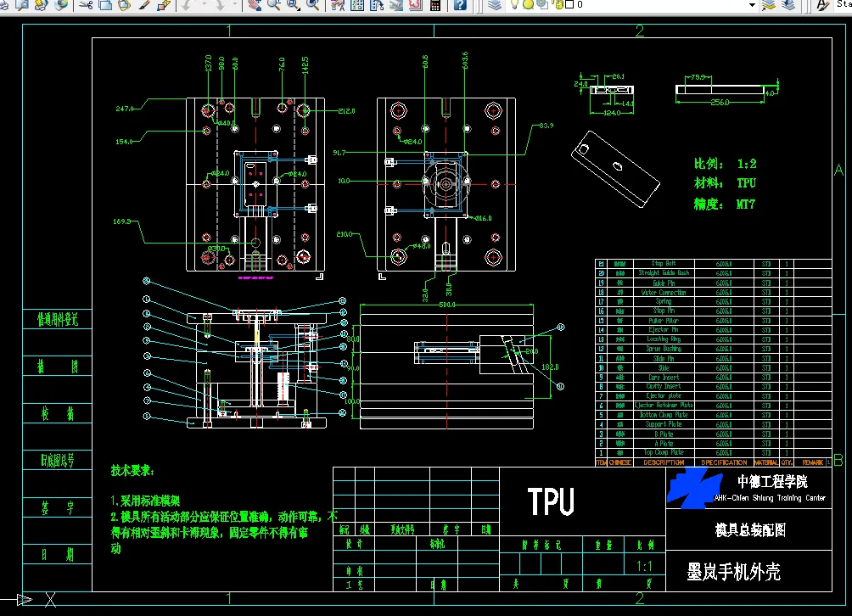Toggle layer 0 on/off lightbulb
This screenshot has height=616, width=852.
point(514,4)
